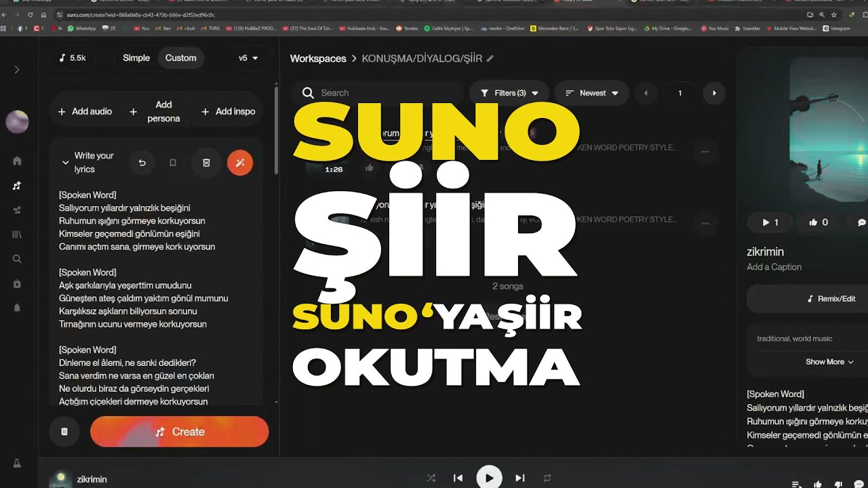The height and width of the screenshot is (488, 868).
Task: Open the sidebar Search magnifier icon
Action: [17, 259]
